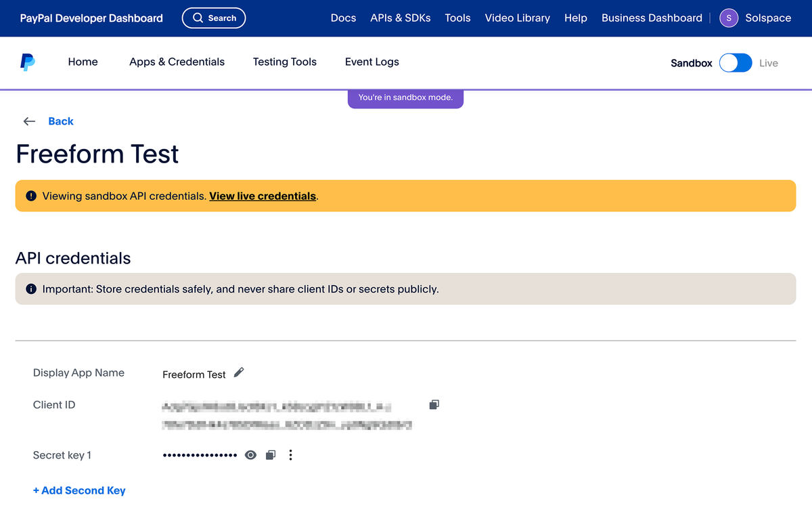The width and height of the screenshot is (812, 510).
Task: Go to Apps & Credentials tab
Action: [177, 62]
